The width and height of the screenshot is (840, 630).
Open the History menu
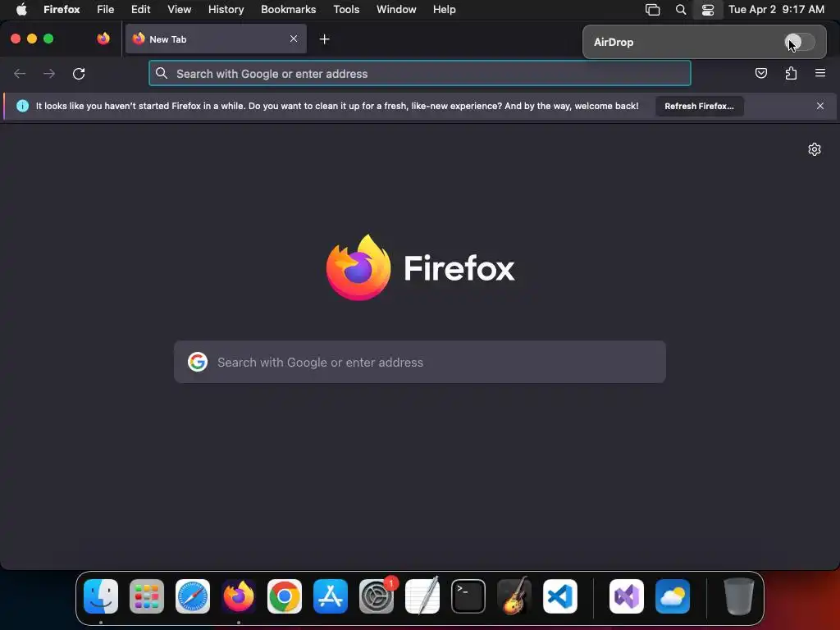[226, 10]
